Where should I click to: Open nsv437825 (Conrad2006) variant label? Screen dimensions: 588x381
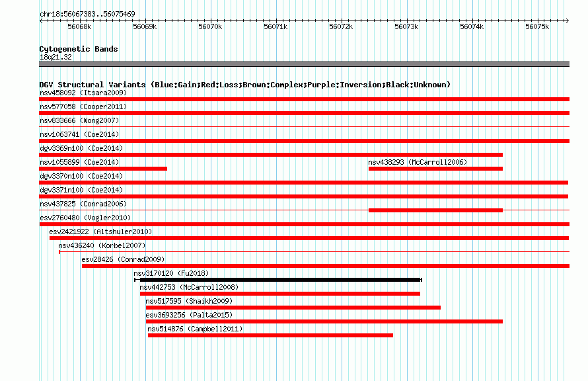pos(83,204)
